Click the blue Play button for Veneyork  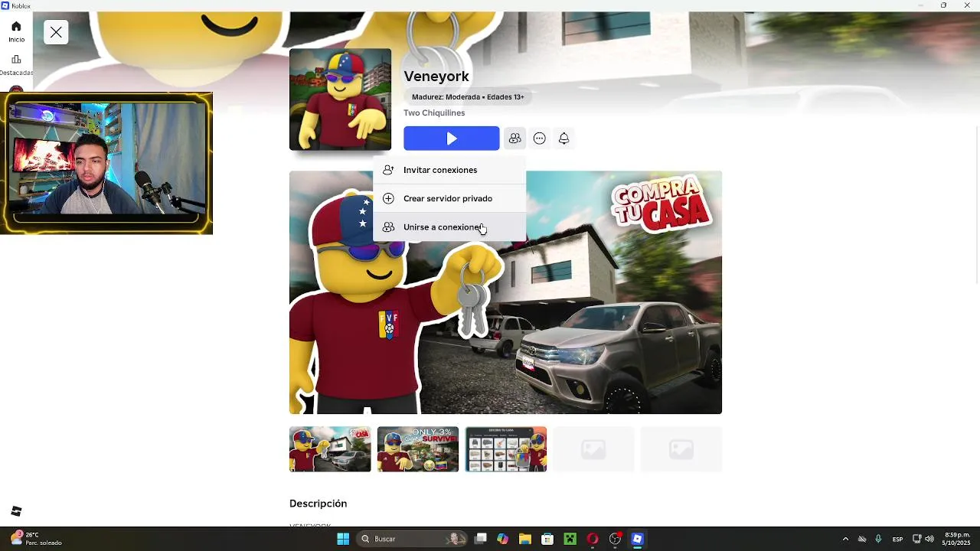452,139
